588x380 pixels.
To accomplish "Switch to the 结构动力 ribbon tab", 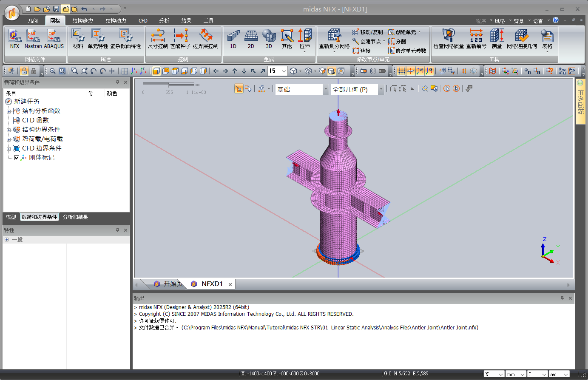I will click(x=116, y=20).
